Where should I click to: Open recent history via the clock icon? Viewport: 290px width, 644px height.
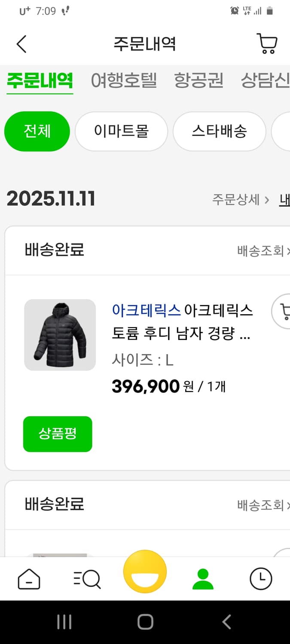tap(261, 579)
